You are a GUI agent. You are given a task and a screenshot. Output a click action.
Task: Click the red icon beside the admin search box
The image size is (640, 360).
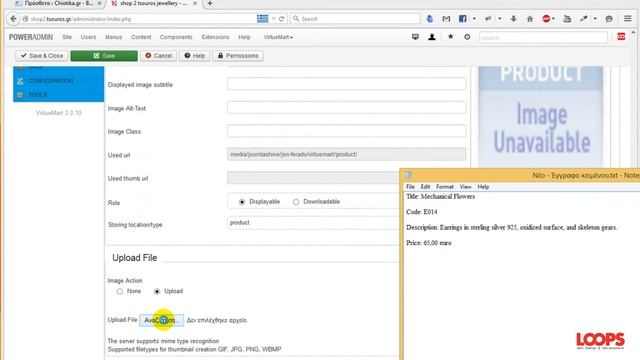[621, 37]
